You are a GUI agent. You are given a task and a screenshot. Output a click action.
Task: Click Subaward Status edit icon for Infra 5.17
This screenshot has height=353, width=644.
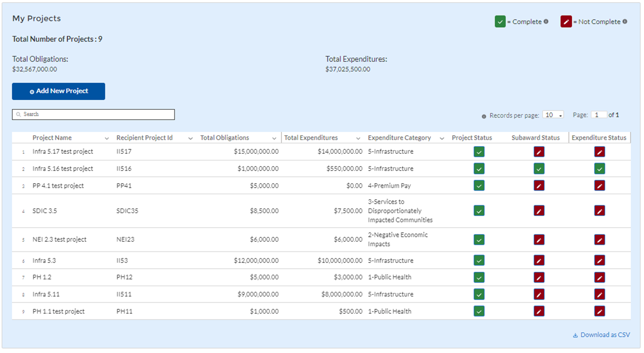[539, 152]
